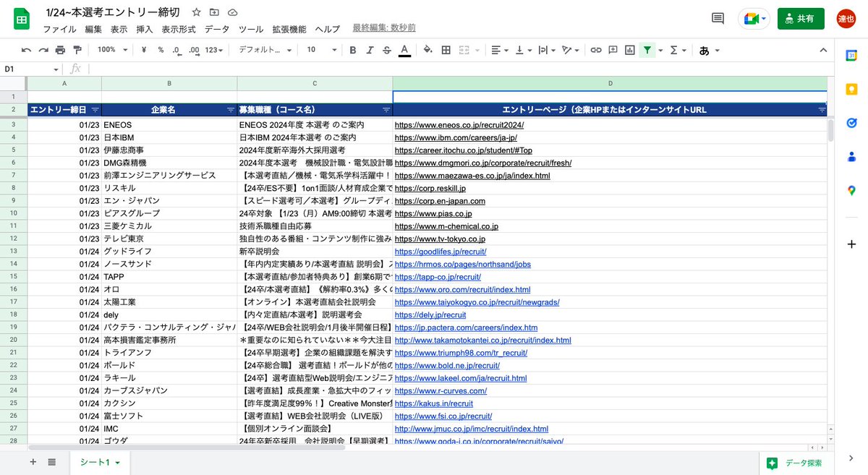Toggle italic formatting
868x475 pixels.
pyautogui.click(x=370, y=50)
